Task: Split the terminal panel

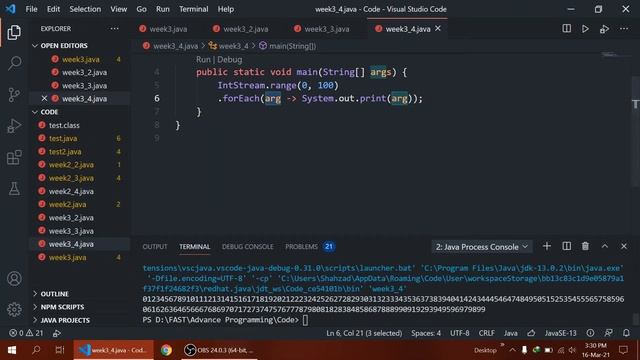Action: click(567, 246)
